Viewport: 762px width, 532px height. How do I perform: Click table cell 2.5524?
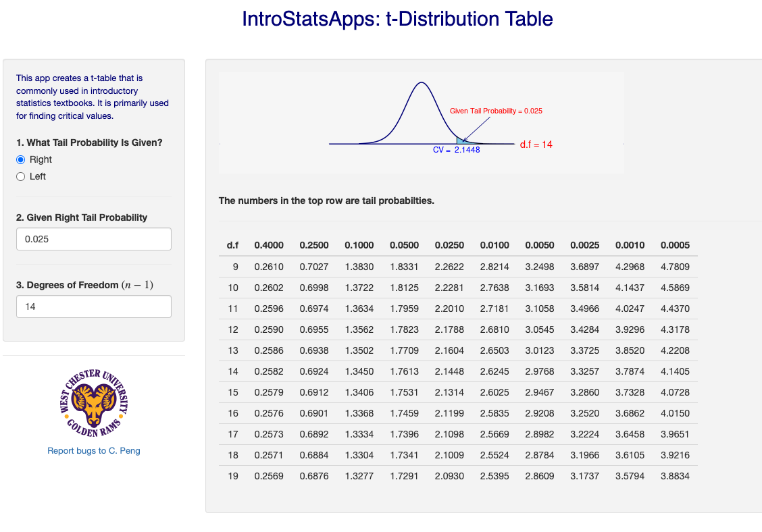(494, 455)
